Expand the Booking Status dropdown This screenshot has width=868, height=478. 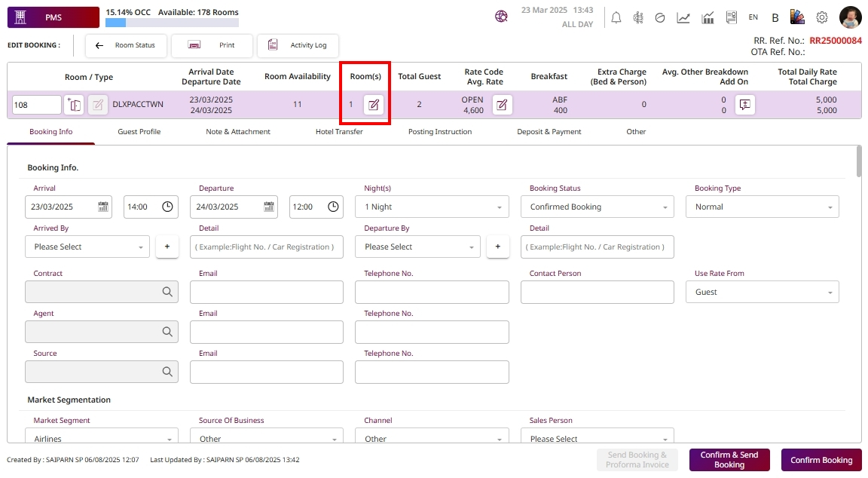pos(597,207)
